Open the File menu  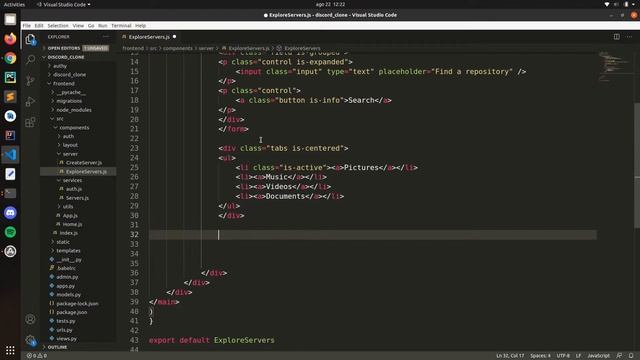[x=27, y=25]
